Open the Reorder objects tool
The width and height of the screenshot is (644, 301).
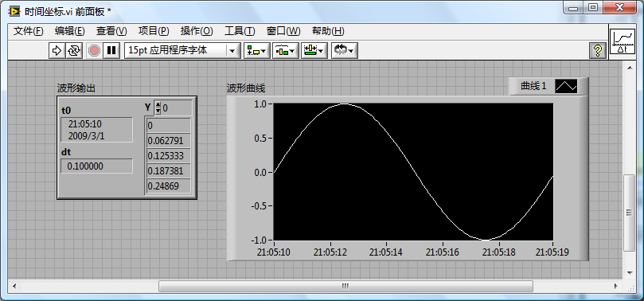[345, 50]
